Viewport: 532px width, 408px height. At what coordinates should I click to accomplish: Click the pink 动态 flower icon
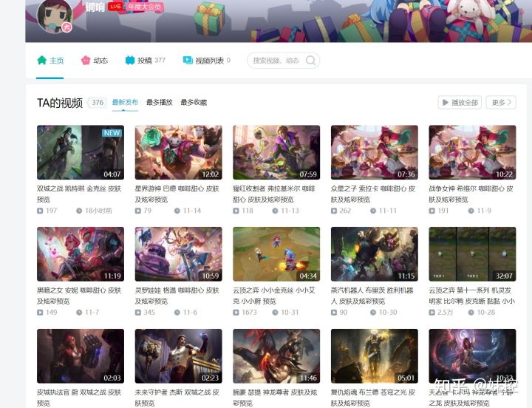[x=86, y=60]
